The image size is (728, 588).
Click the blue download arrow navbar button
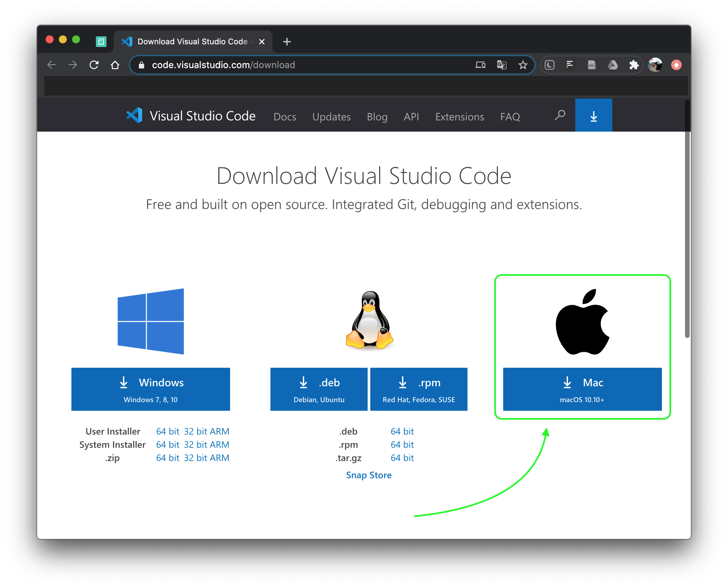(593, 115)
